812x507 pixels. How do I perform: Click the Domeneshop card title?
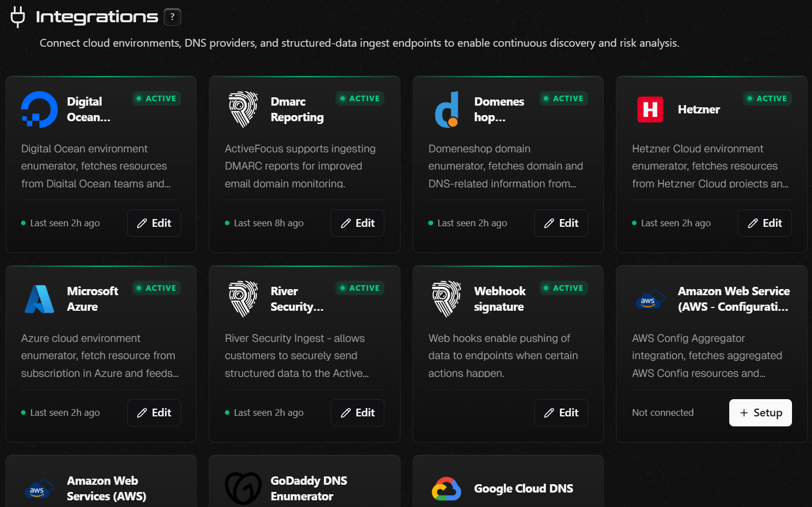pos(499,110)
